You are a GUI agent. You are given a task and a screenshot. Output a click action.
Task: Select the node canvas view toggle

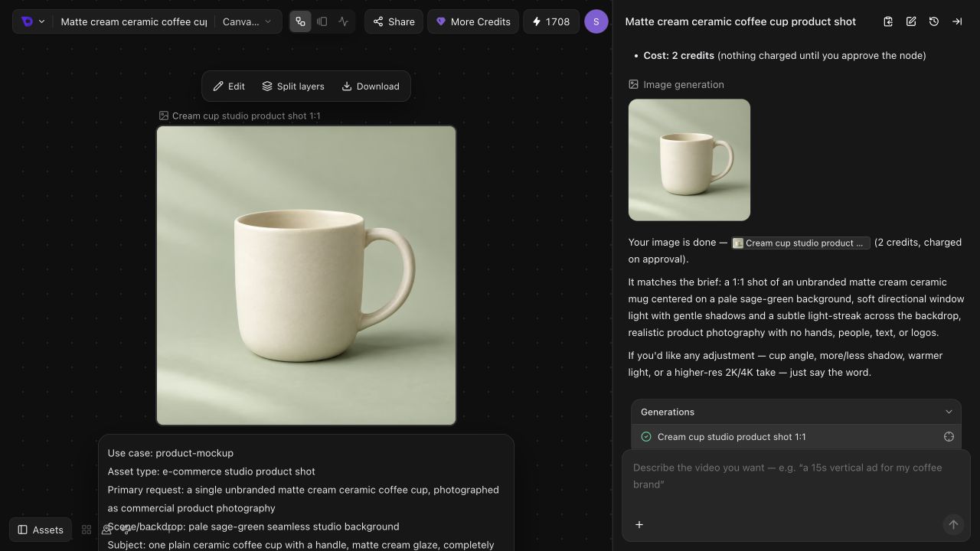(x=301, y=21)
